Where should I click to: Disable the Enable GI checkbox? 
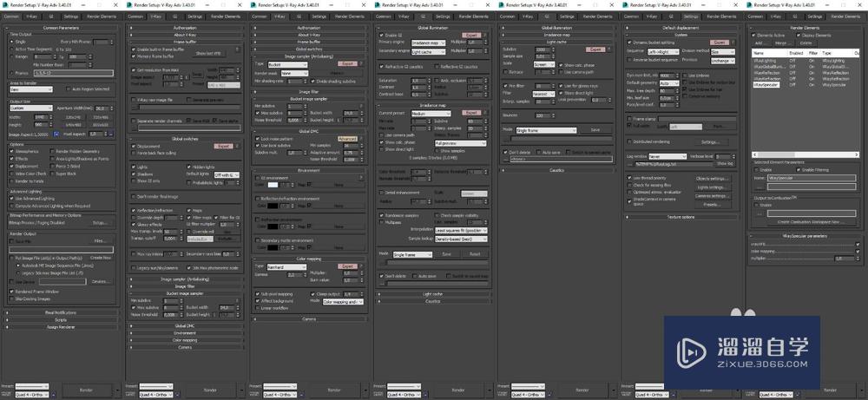click(x=381, y=35)
